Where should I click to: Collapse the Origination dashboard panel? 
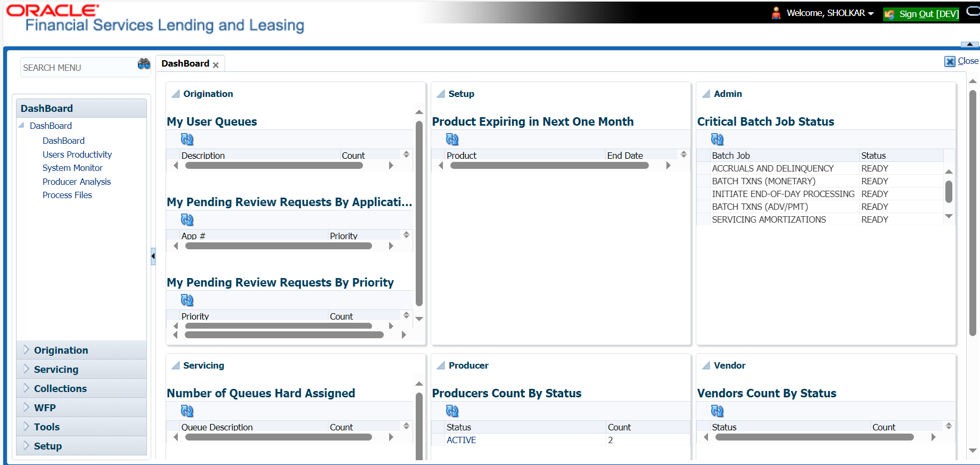[175, 94]
